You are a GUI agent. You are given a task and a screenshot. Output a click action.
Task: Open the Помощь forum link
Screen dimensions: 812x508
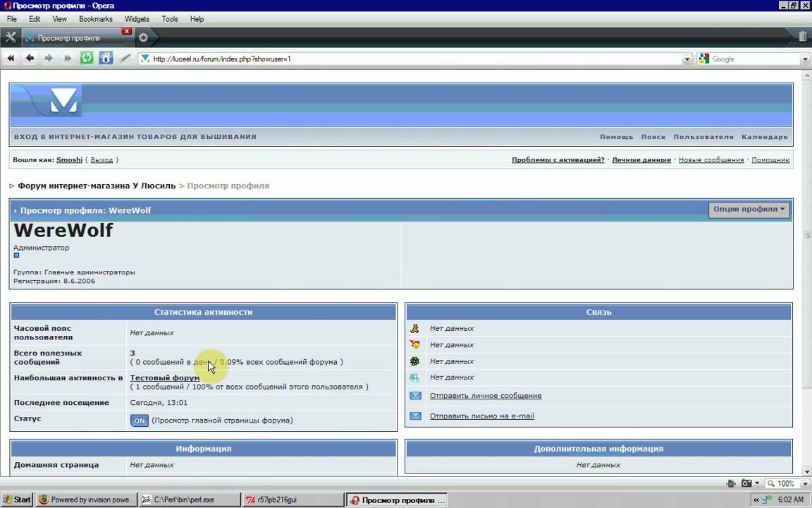pyautogui.click(x=616, y=137)
